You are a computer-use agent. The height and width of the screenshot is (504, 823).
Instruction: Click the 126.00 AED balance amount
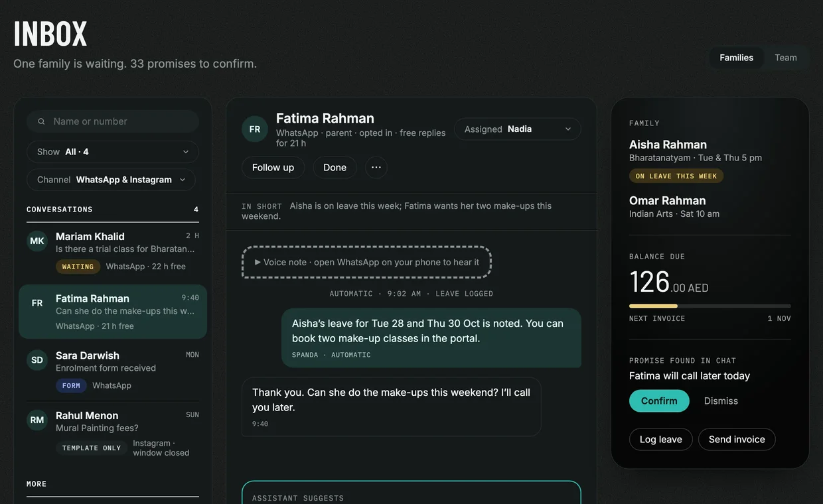tap(669, 283)
